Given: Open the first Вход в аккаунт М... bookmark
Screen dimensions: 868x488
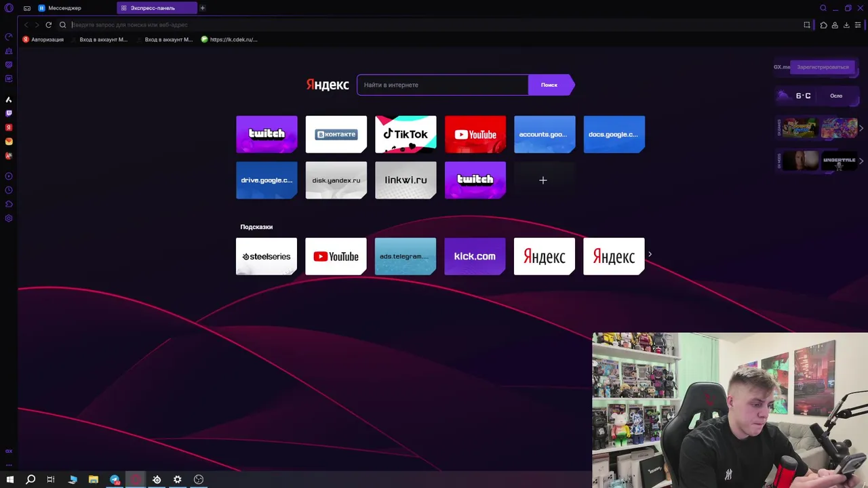Looking at the screenshot, I should [99, 39].
